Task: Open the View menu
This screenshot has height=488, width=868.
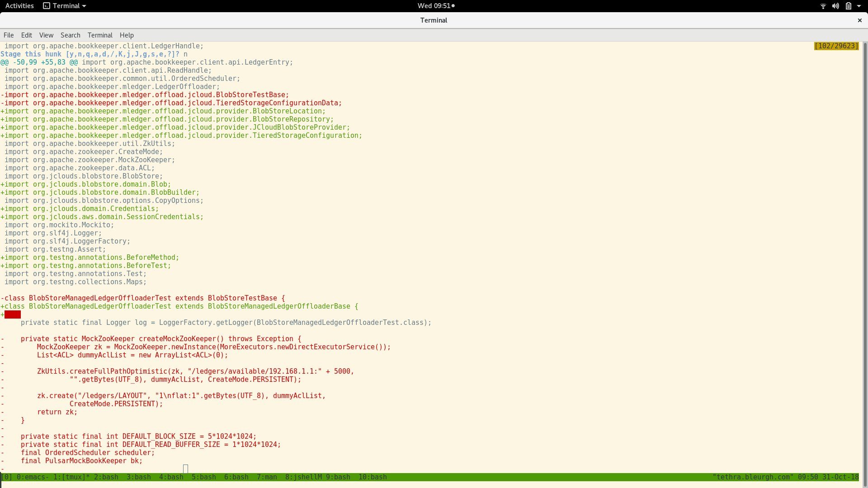Action: click(46, 35)
